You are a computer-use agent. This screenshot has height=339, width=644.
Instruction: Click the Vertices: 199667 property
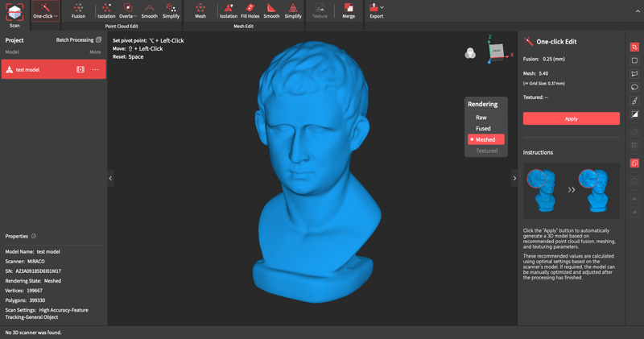(x=24, y=291)
